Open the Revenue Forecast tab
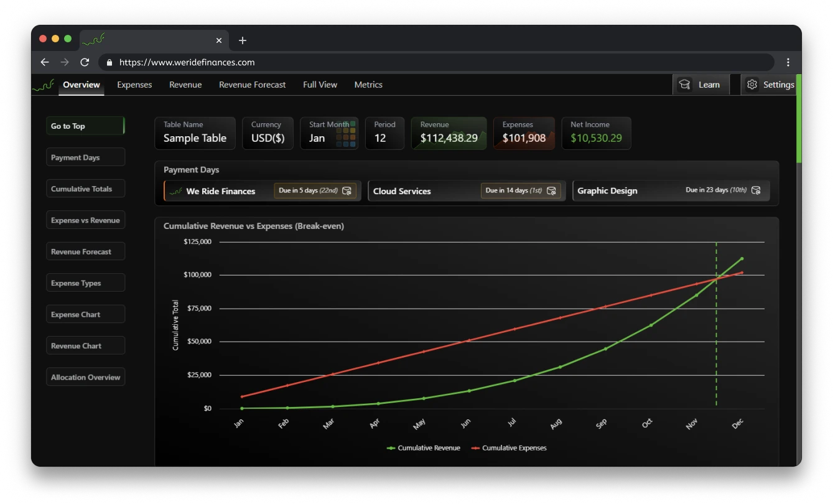The height and width of the screenshot is (504, 833). click(253, 85)
